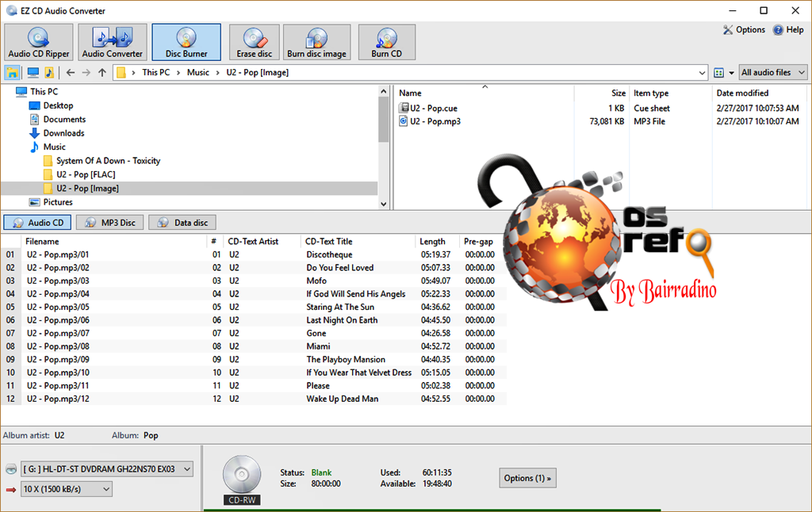Switch to the Audio CD tab
The height and width of the screenshot is (512, 812).
[x=37, y=223]
